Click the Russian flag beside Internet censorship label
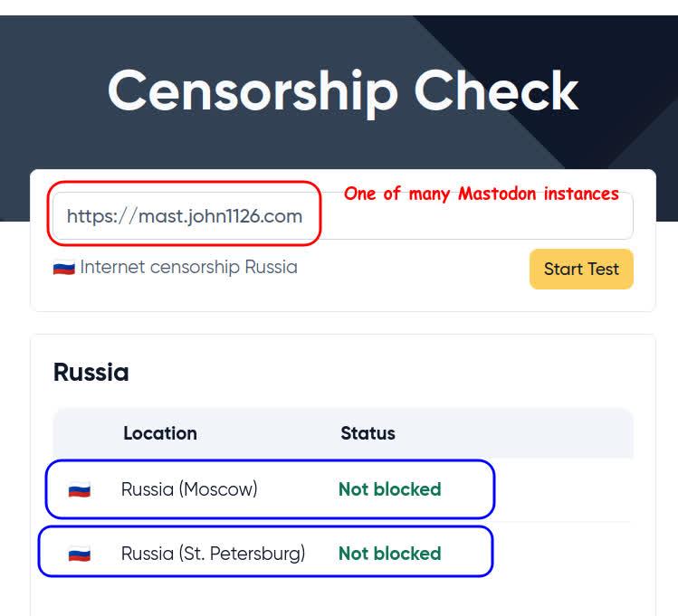 [x=63, y=269]
